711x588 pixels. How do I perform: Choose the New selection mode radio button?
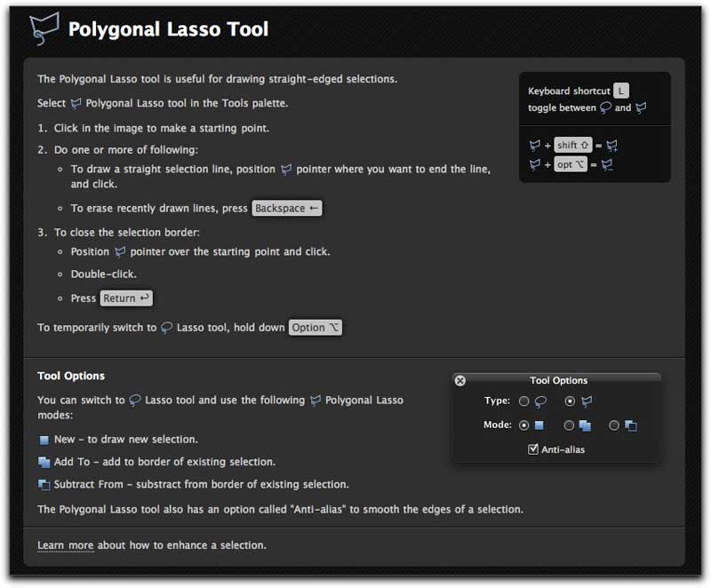[x=523, y=425]
